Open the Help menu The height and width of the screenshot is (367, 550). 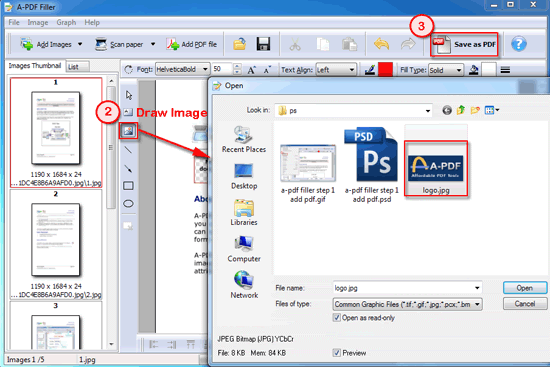[92, 22]
